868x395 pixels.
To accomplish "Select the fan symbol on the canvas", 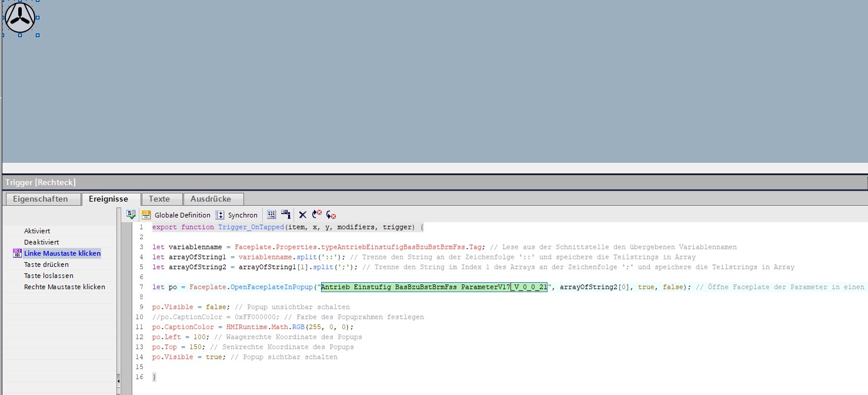I will [20, 18].
